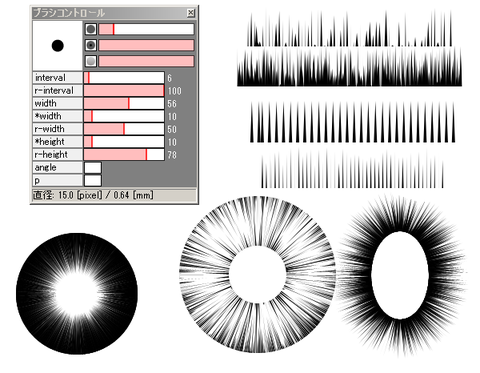Click the dense black jagged band sample
Image resolution: width=480 pixels, height=373 pixels.
[x=349, y=67]
